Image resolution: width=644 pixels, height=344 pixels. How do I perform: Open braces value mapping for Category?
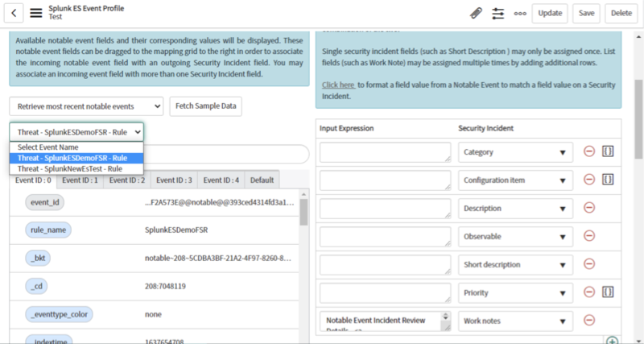[x=608, y=151]
